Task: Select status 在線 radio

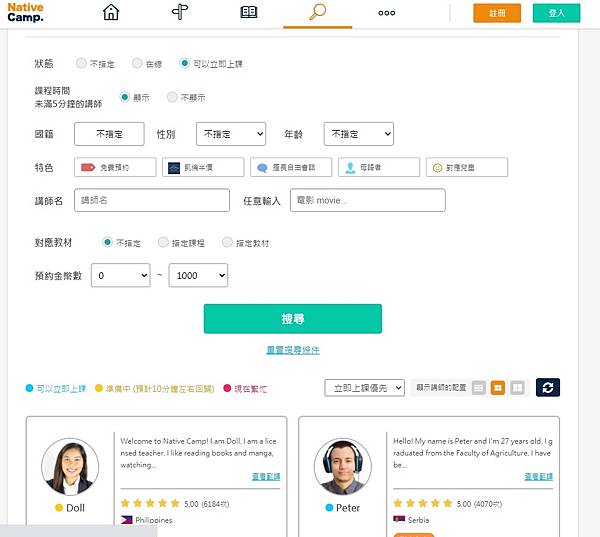Action: click(137, 63)
